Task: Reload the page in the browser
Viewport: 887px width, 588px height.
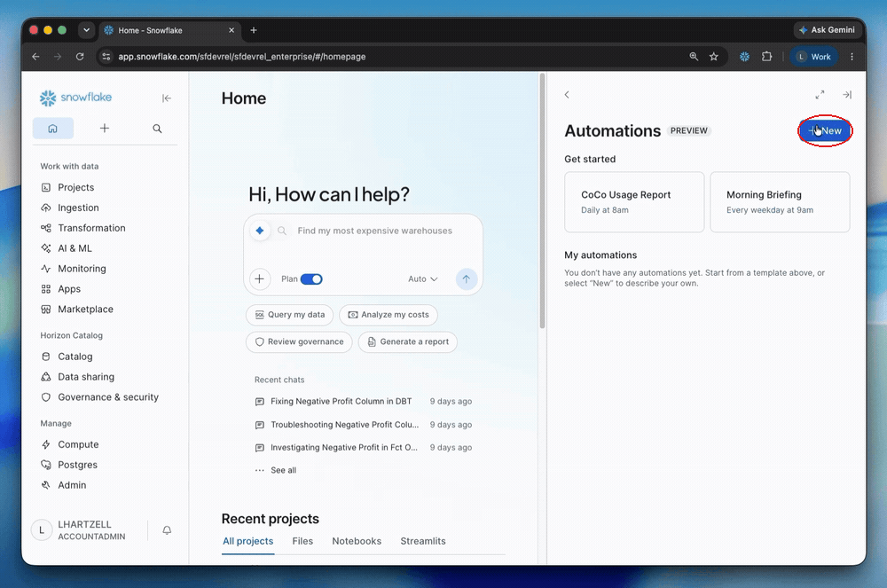Action: pyautogui.click(x=80, y=57)
